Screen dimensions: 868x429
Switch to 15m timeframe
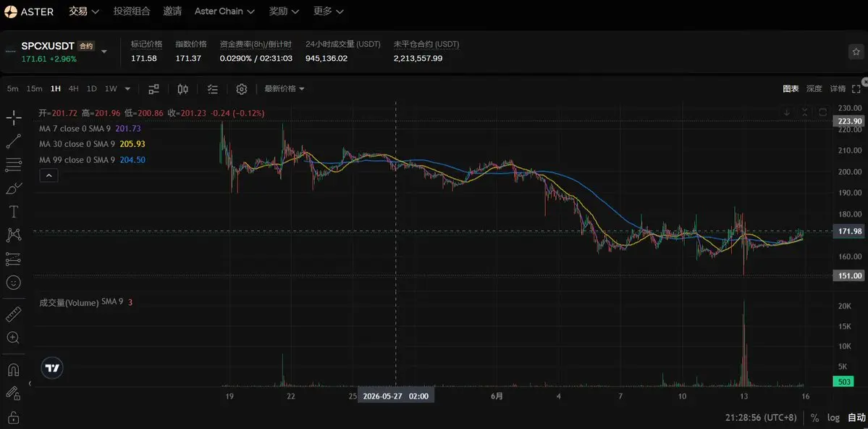34,88
